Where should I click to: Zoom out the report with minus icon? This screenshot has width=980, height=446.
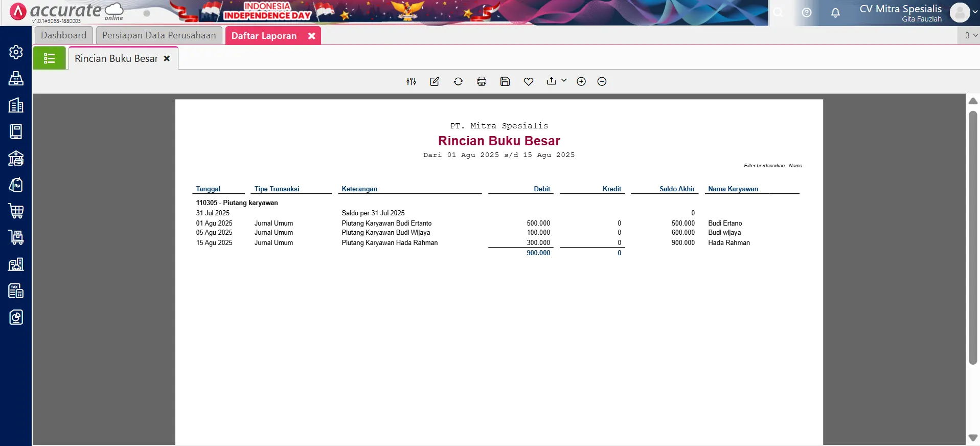pyautogui.click(x=602, y=81)
